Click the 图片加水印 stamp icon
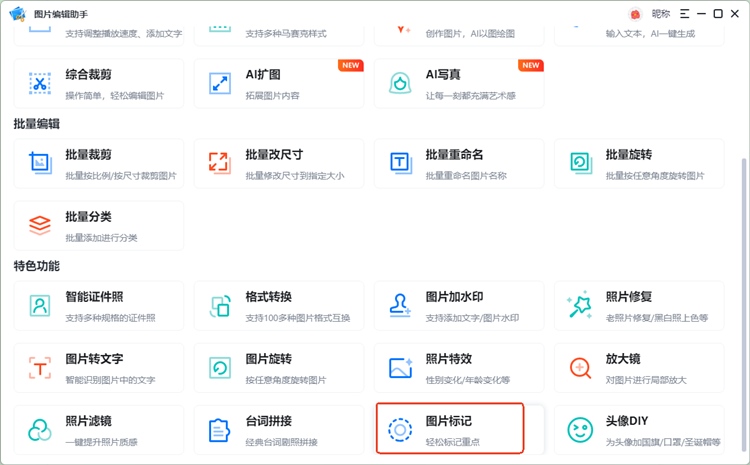The width and height of the screenshot is (750, 465). [x=400, y=306]
